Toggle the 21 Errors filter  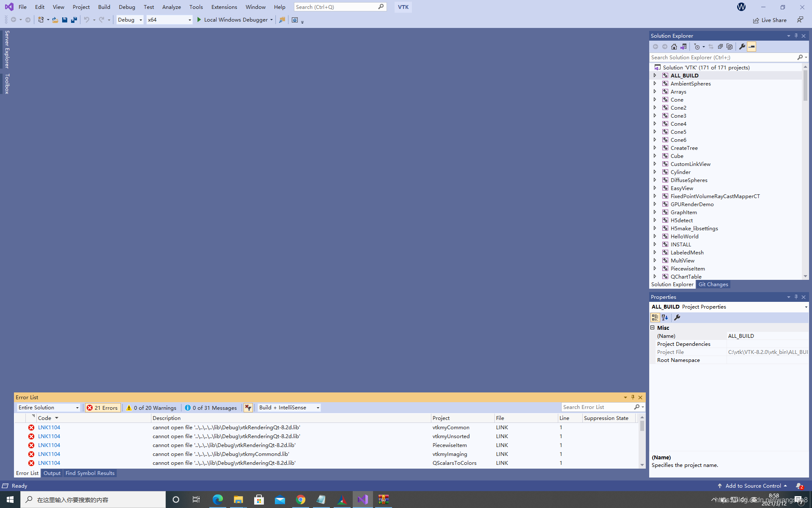pyautogui.click(x=103, y=408)
